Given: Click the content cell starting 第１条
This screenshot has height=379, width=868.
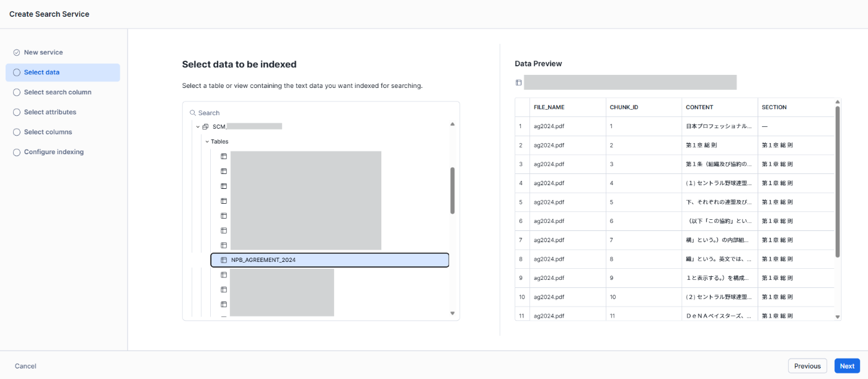Looking at the screenshot, I should [719, 164].
